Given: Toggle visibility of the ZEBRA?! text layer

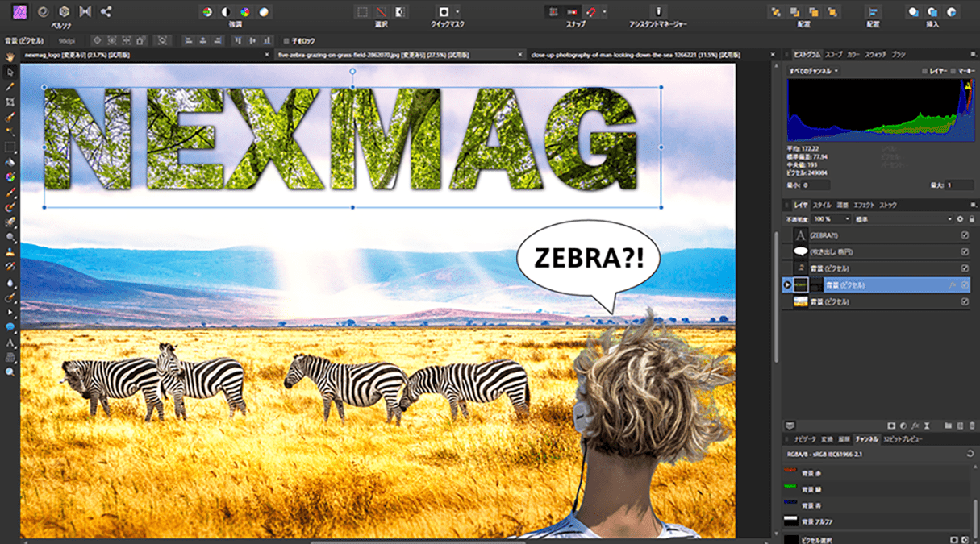Looking at the screenshot, I should click(965, 235).
